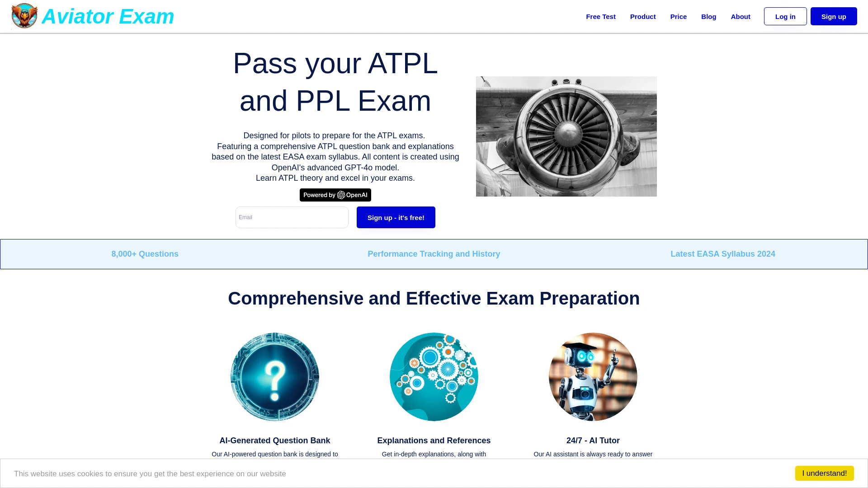Click the Free Test navigation menu icon
The image size is (868, 488).
tap(601, 16)
